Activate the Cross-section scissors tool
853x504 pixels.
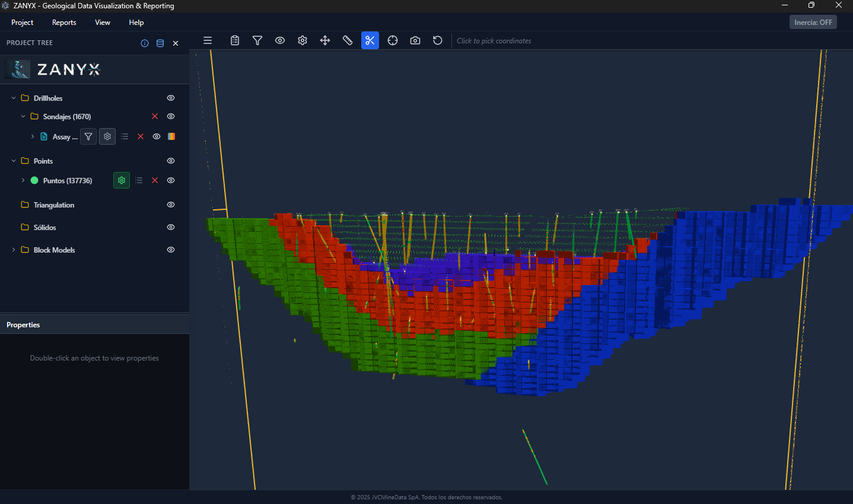[370, 40]
